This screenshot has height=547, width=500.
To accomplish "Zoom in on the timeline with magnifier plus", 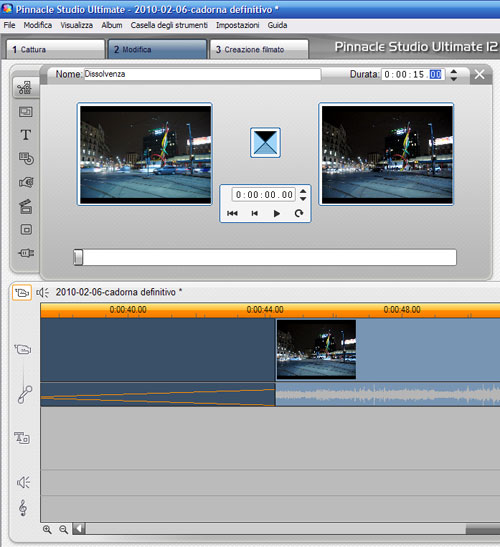I will [47, 530].
